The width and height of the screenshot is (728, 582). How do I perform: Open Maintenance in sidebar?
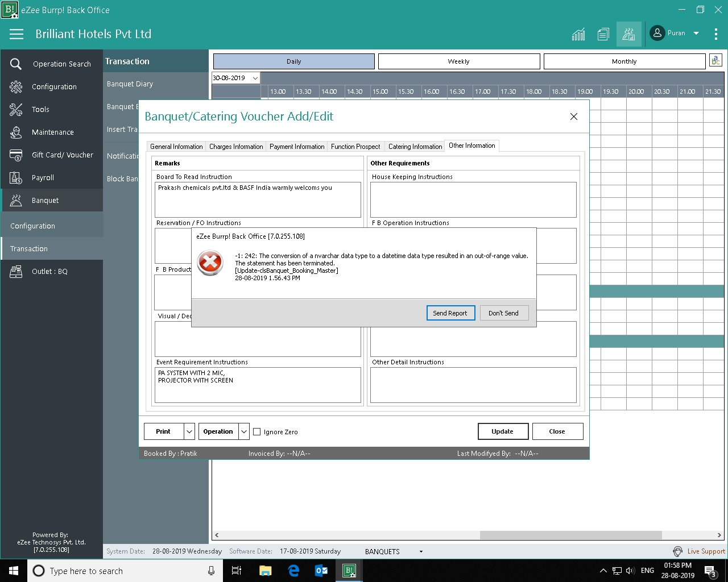pyautogui.click(x=52, y=132)
